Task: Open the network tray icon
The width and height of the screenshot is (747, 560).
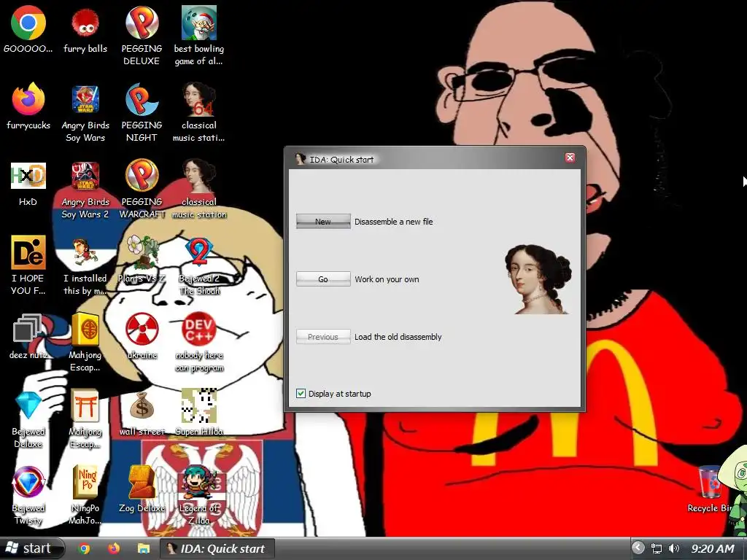Action: pos(657,548)
